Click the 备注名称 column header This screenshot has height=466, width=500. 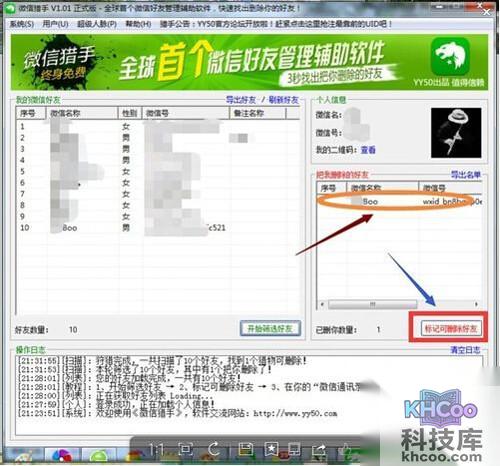point(257,113)
